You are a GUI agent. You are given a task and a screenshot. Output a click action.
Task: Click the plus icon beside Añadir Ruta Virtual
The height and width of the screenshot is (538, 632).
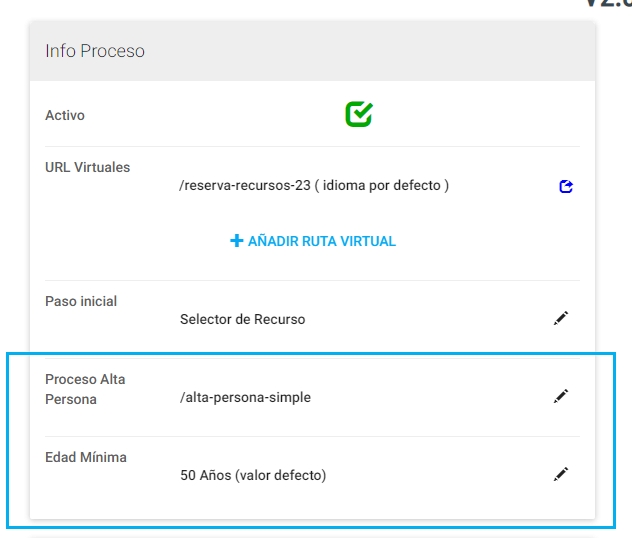[x=237, y=241]
